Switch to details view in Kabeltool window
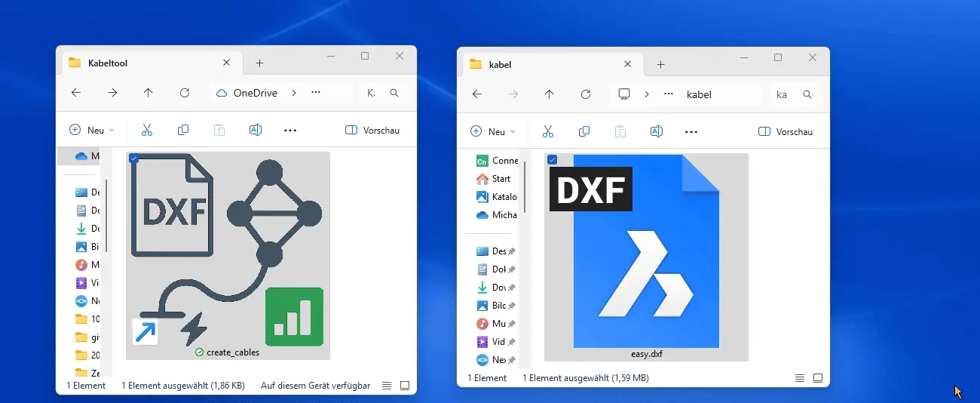This screenshot has height=403, width=980. [x=387, y=385]
